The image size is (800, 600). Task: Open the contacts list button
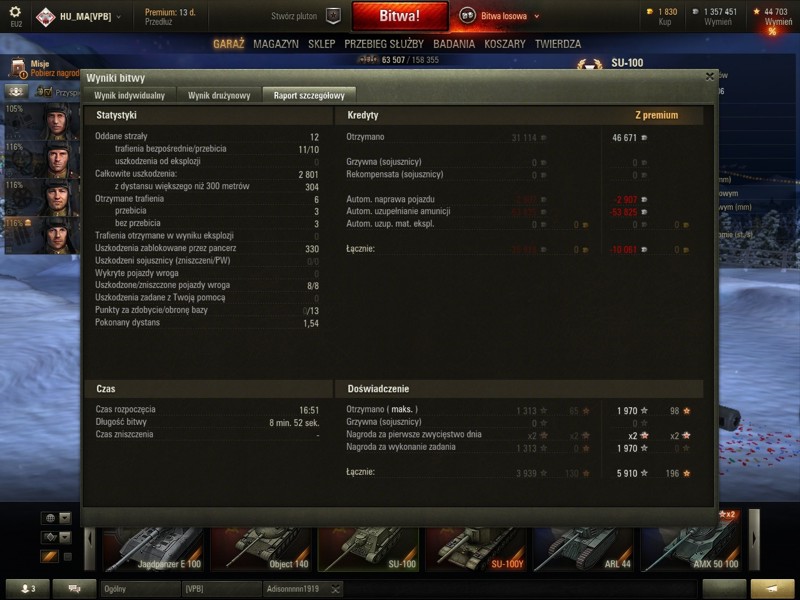click(x=27, y=589)
